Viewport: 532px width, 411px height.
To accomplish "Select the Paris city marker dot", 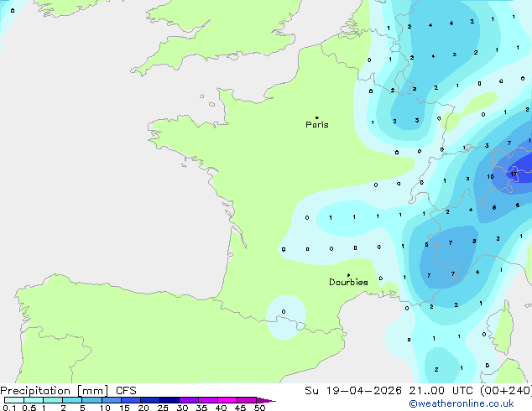I will pos(317,117).
